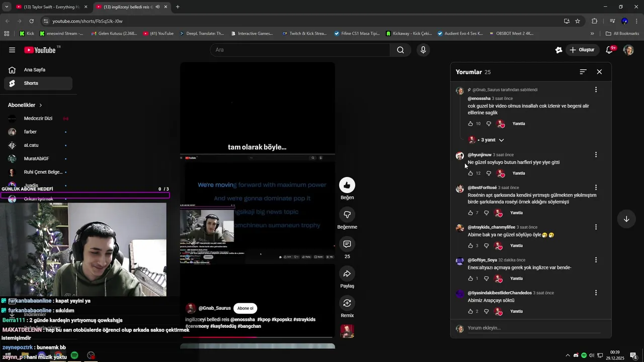Dislike the @Softiye_Soya comment
This screenshot has height=362, width=644.
(487, 279)
